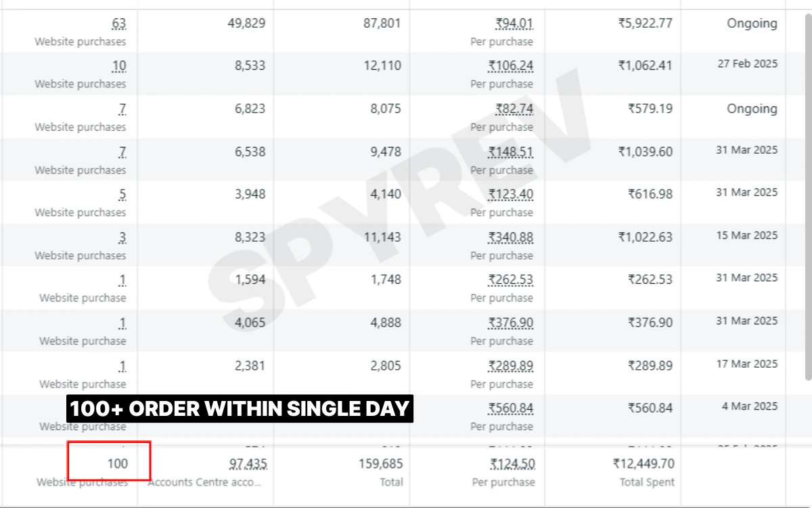Open the ₹94.01 cost per purchase value
Viewport: 812px width, 508px height.
[x=514, y=24]
